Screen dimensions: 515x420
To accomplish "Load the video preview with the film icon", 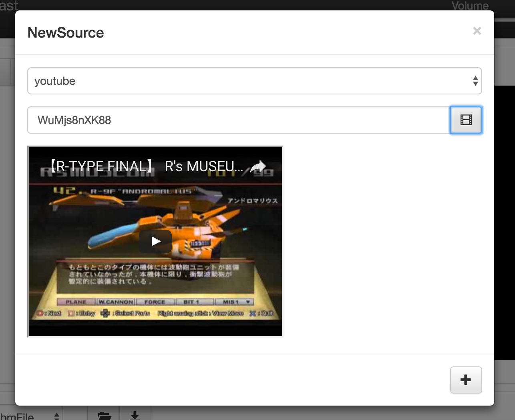I will coord(466,120).
